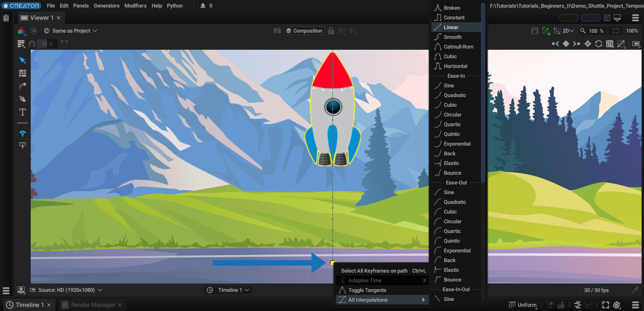This screenshot has width=644, height=311.
Task: Toggle the magnet snapping icon
Action: point(32,44)
